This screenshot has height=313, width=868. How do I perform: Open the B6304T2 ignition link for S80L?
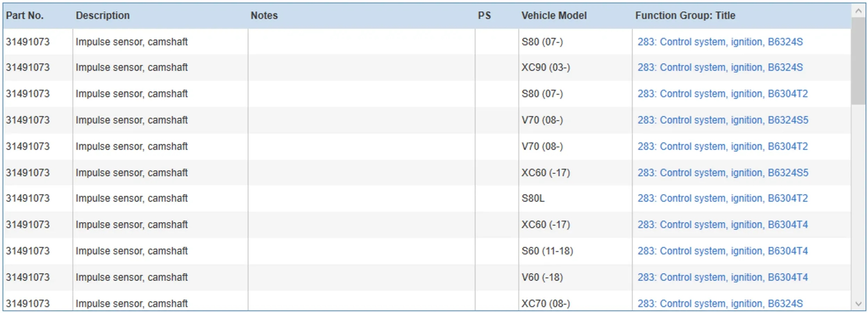723,198
